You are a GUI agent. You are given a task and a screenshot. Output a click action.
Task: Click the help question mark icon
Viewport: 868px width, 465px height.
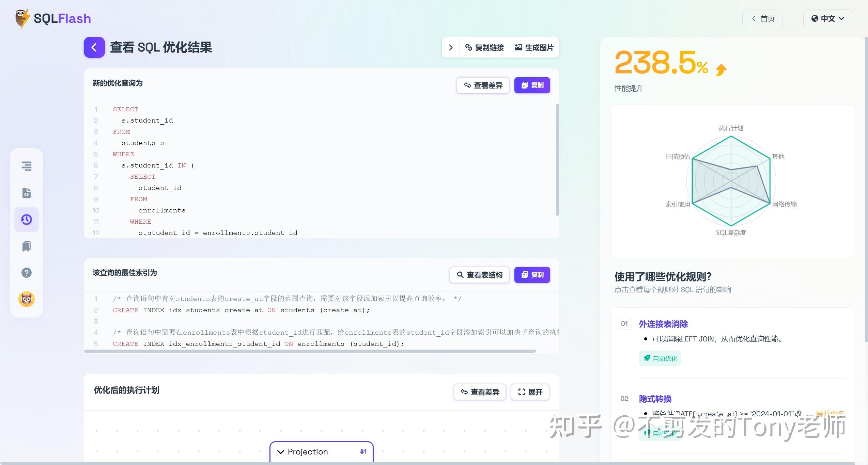click(26, 272)
